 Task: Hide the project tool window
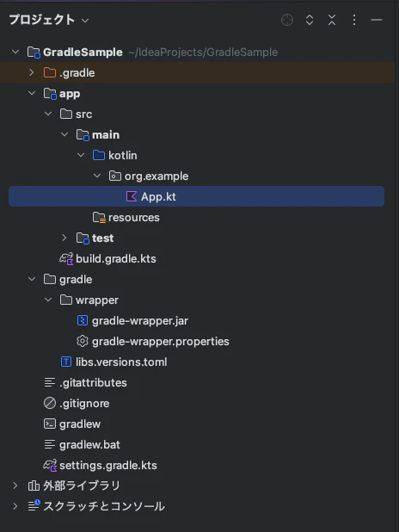point(377,20)
